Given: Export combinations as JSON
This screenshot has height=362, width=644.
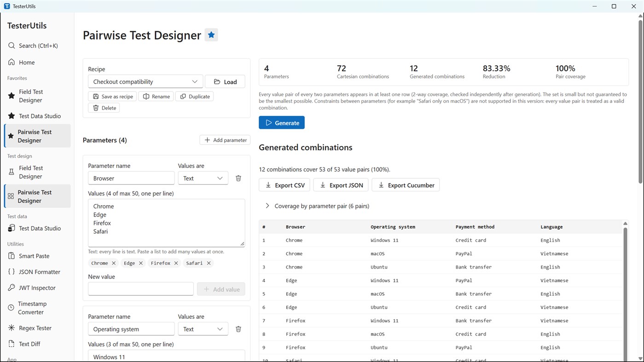Looking at the screenshot, I should [x=341, y=185].
